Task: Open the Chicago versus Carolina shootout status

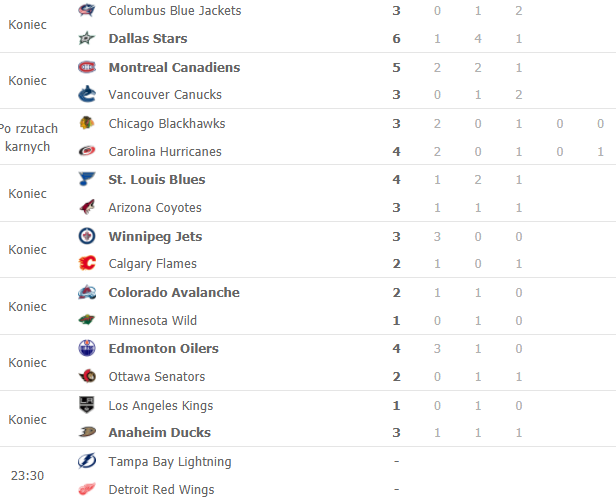Action: coord(28,137)
